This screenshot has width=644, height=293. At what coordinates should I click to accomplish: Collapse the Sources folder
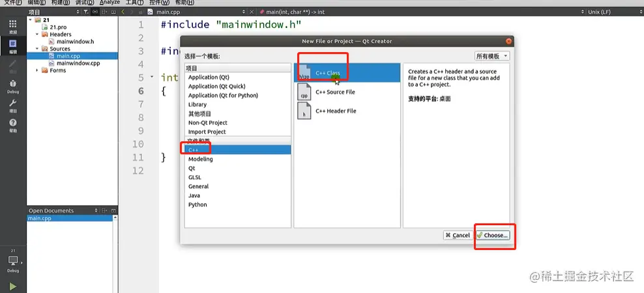(37, 49)
